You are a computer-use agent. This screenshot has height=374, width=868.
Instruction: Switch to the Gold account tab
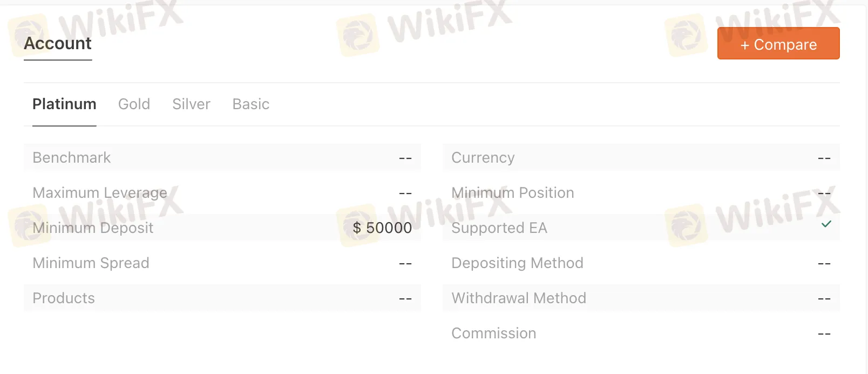coord(134,104)
